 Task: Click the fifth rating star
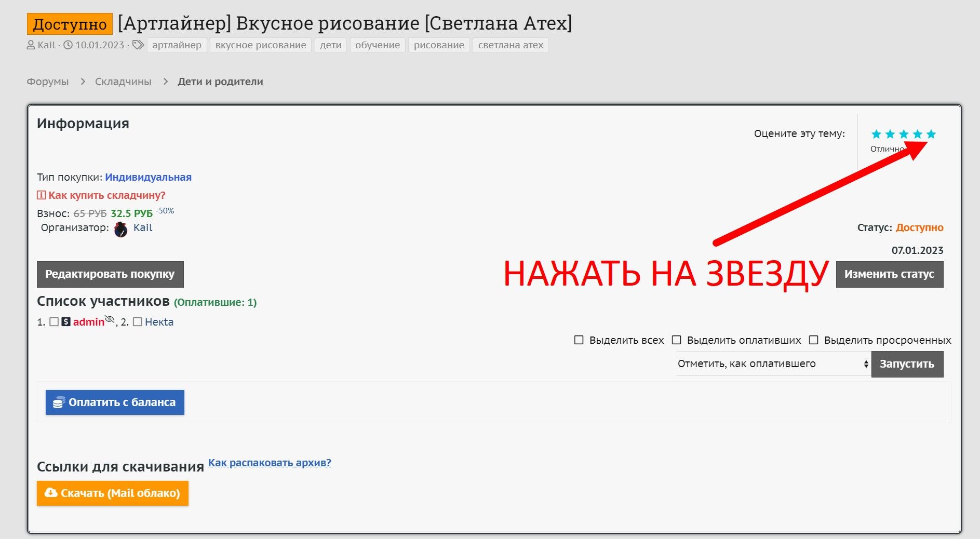(931, 134)
